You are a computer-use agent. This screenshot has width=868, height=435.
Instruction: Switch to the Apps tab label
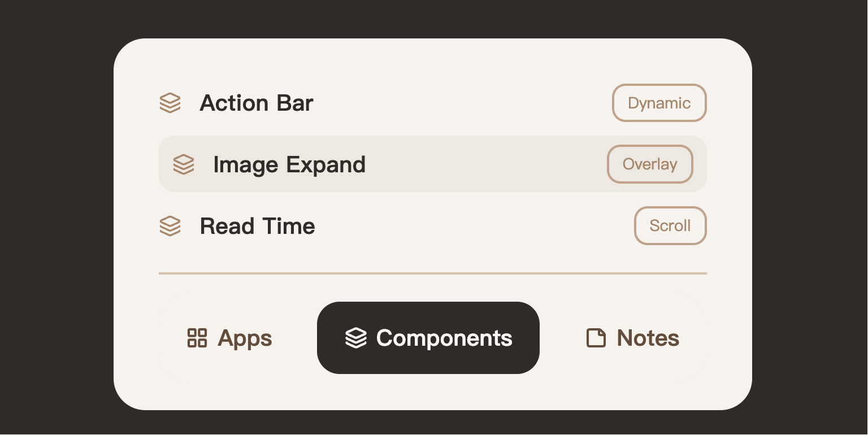click(245, 338)
